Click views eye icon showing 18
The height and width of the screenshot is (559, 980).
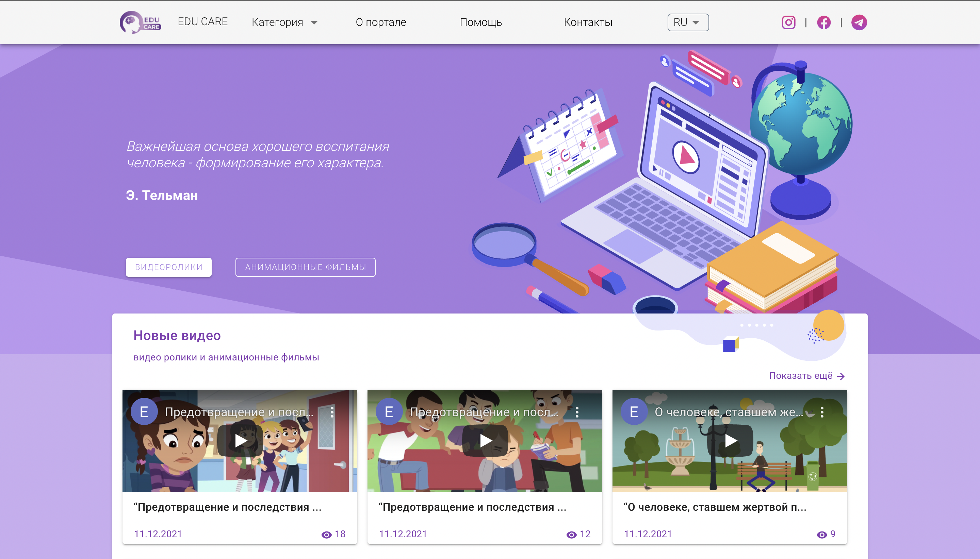327,535
